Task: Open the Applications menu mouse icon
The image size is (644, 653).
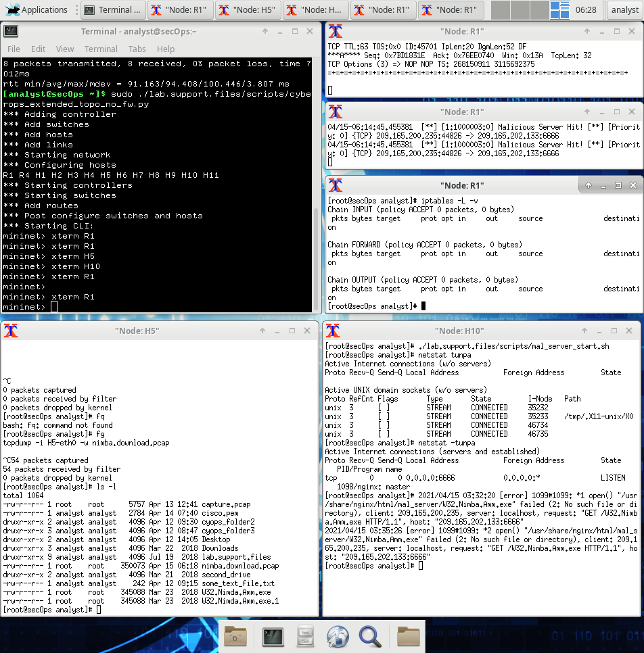Action: pos(12,9)
